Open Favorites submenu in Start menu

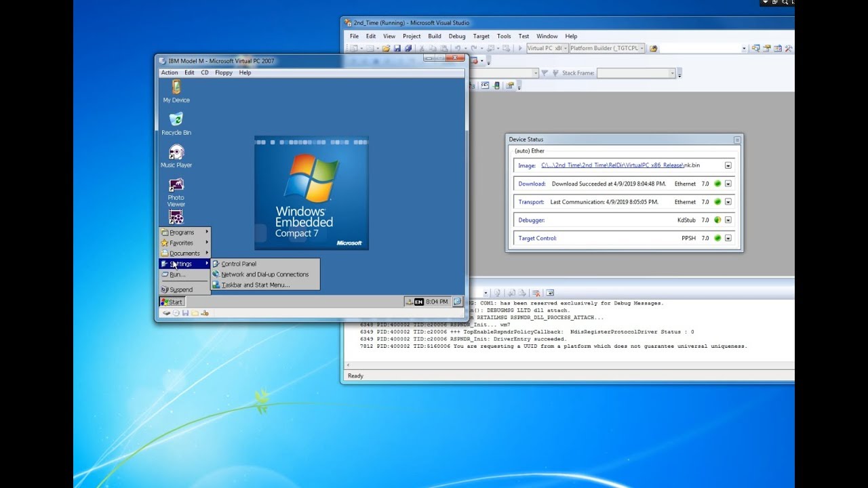(184, 243)
